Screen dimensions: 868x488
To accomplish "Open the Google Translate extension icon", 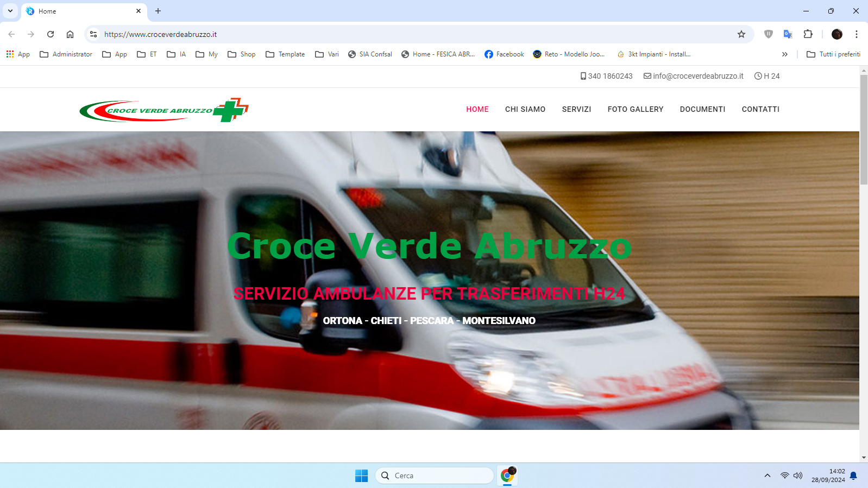I will tap(788, 34).
